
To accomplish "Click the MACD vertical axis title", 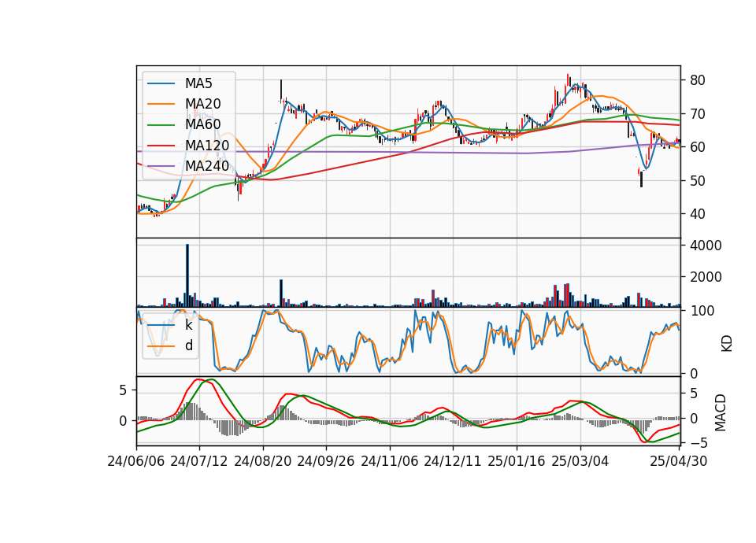I will pyautogui.click(x=721, y=412).
